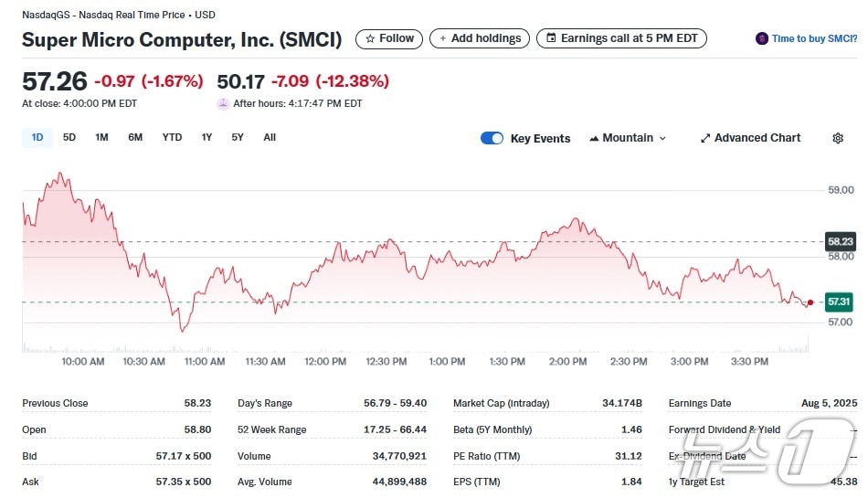The width and height of the screenshot is (868, 498).
Task: Open the Time to buy SMCI? link
Action: coord(814,38)
